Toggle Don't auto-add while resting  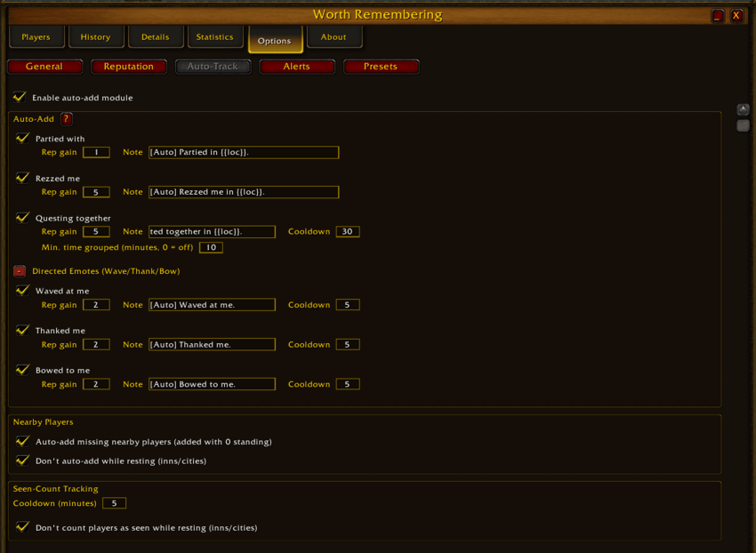[x=22, y=461]
